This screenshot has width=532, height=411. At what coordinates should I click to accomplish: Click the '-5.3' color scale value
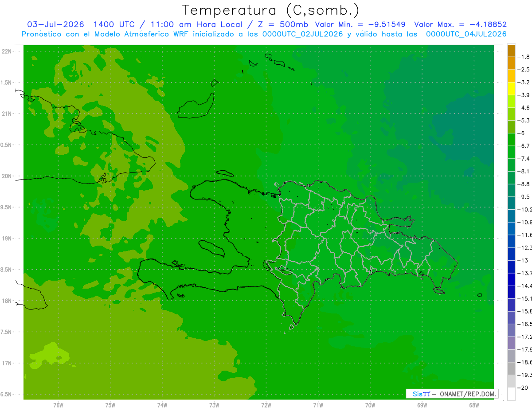click(x=524, y=120)
